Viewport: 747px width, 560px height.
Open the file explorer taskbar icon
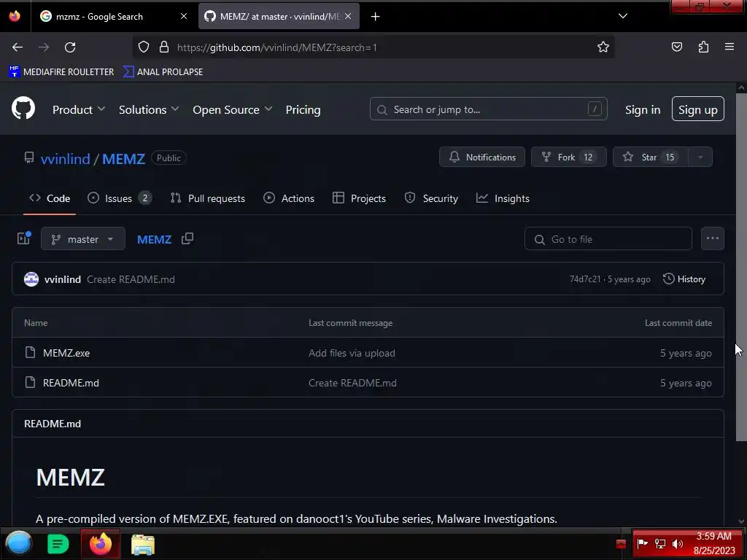click(143, 544)
